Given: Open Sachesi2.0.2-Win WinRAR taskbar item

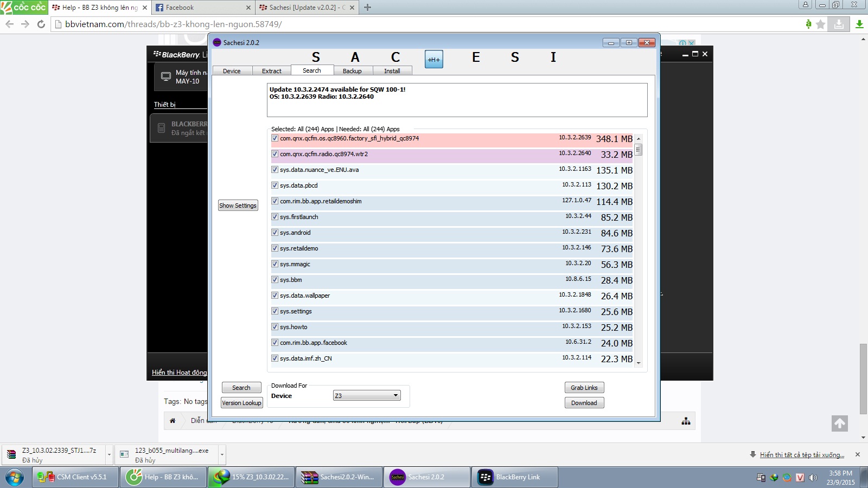Looking at the screenshot, I should pyautogui.click(x=339, y=477).
